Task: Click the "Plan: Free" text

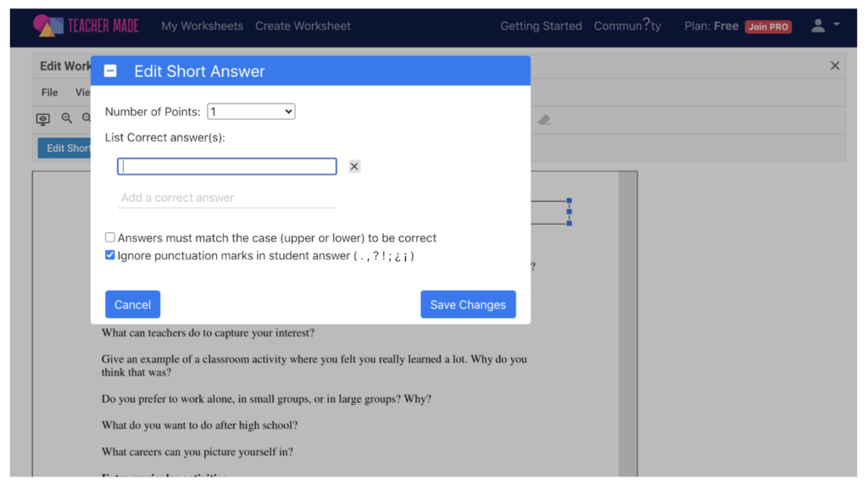Action: (x=711, y=26)
